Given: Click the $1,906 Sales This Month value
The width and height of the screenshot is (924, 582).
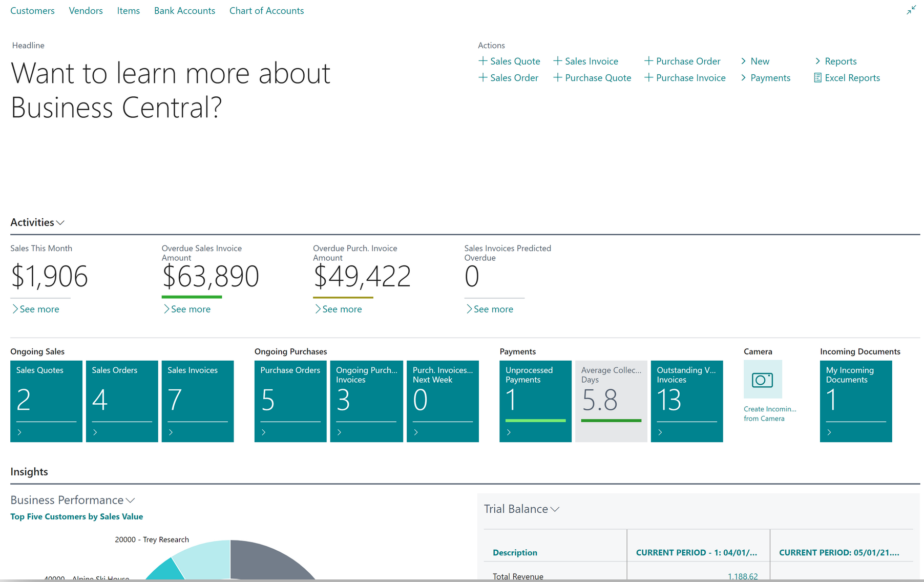Looking at the screenshot, I should pos(49,277).
